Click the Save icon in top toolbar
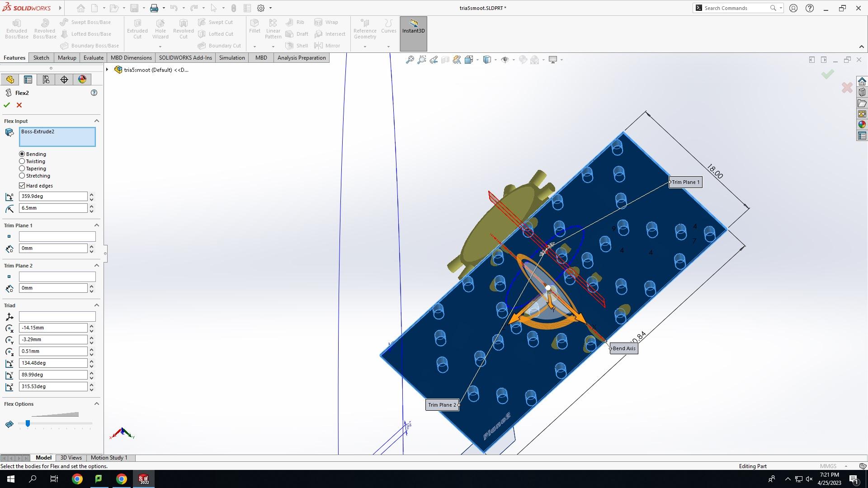 [x=134, y=8]
